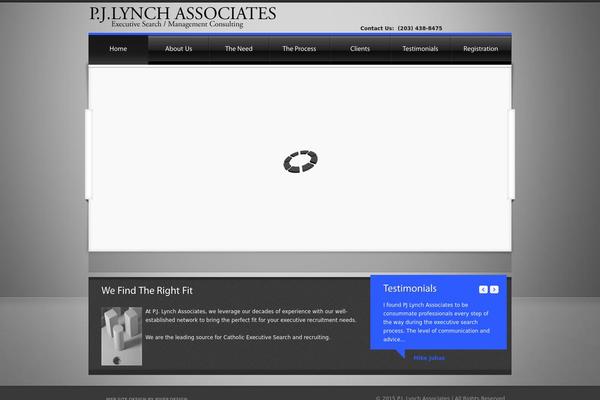The width and height of the screenshot is (600, 400).
Task: Show the next testimonial with right arrow
Action: [x=494, y=289]
